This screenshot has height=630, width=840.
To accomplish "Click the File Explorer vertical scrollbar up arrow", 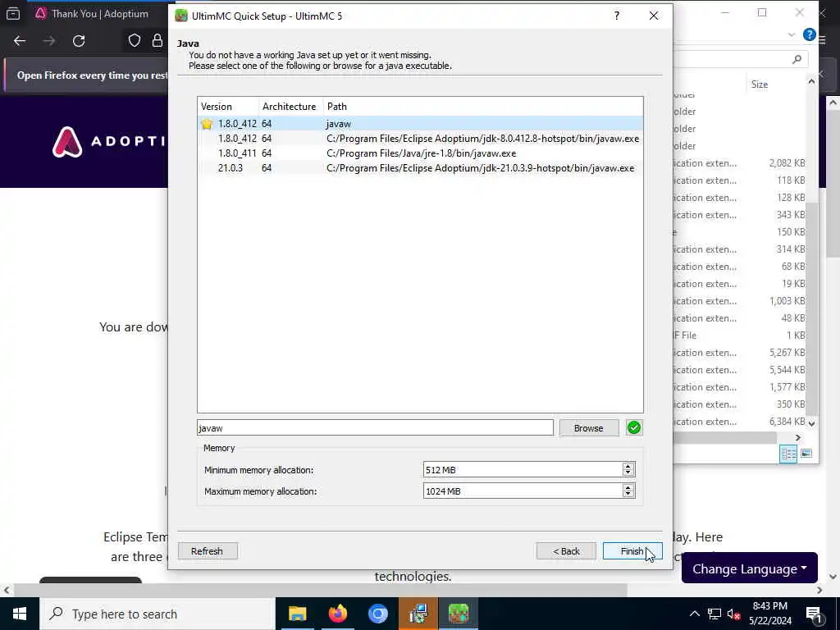I will tap(811, 81).
